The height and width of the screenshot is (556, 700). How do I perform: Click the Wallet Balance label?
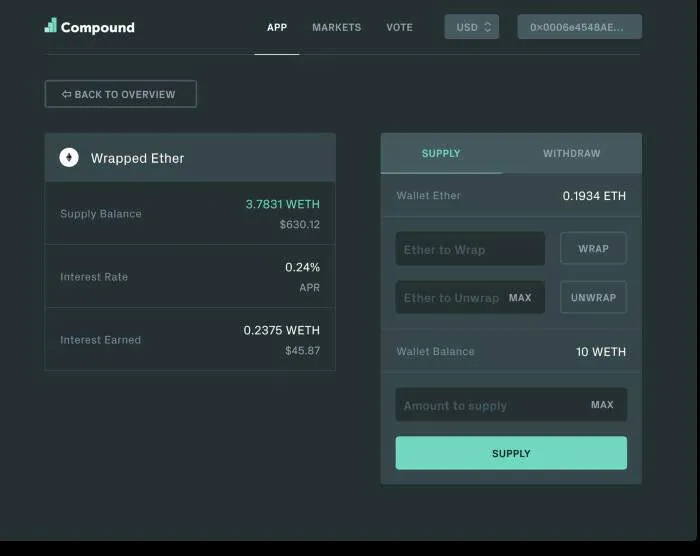[x=435, y=351]
